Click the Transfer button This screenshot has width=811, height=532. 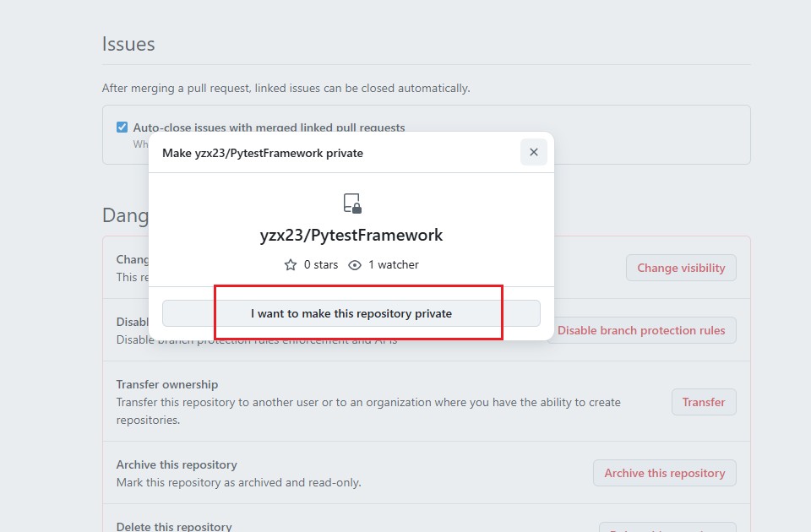coord(704,402)
